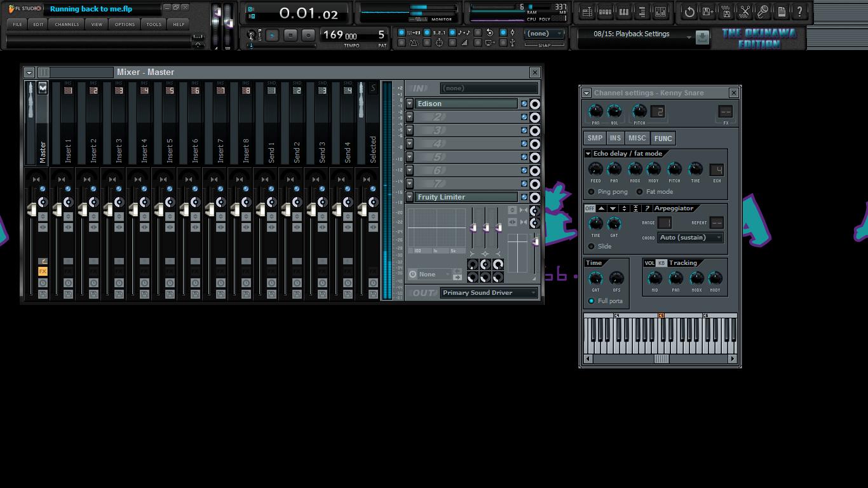
Task: Click the transport stop button
Action: pos(290,35)
